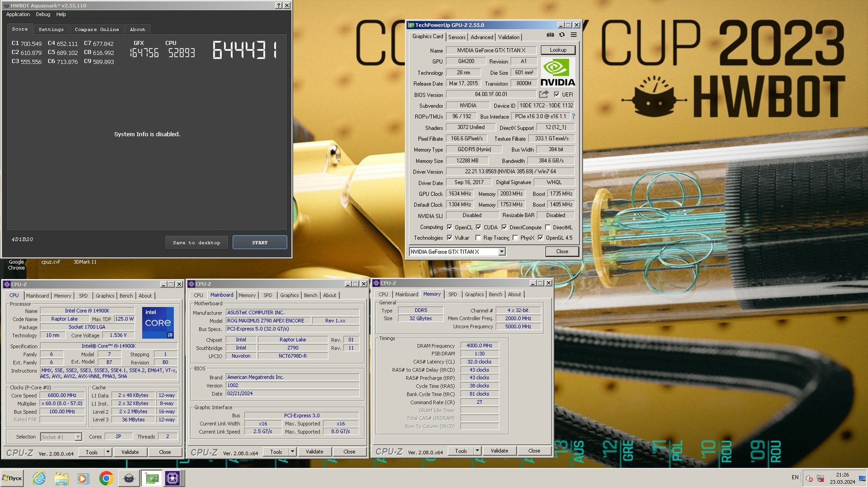The image size is (868, 488).
Task: Open the Application menu in Aquamark
Action: click(x=18, y=14)
